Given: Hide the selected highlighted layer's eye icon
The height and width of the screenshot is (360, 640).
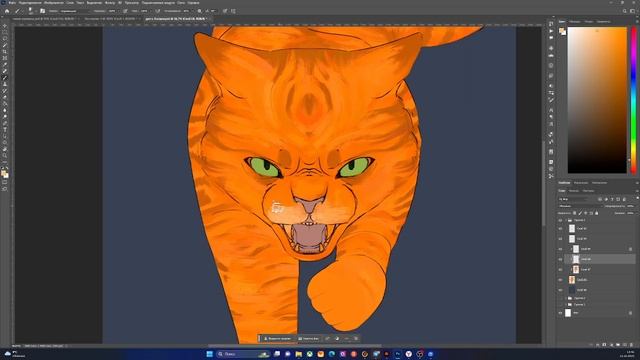Looking at the screenshot, I should coord(560,259).
